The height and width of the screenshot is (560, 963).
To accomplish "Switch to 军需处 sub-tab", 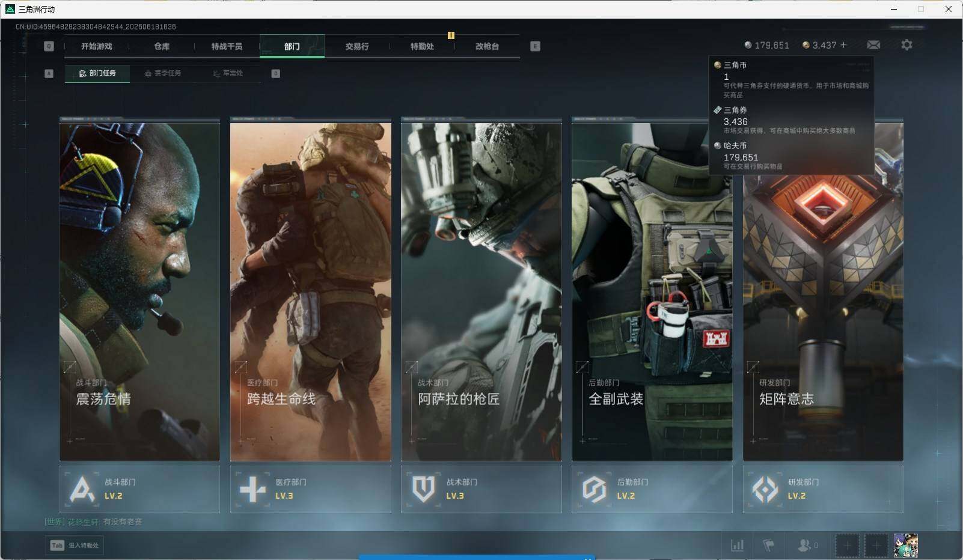I will pyautogui.click(x=228, y=73).
